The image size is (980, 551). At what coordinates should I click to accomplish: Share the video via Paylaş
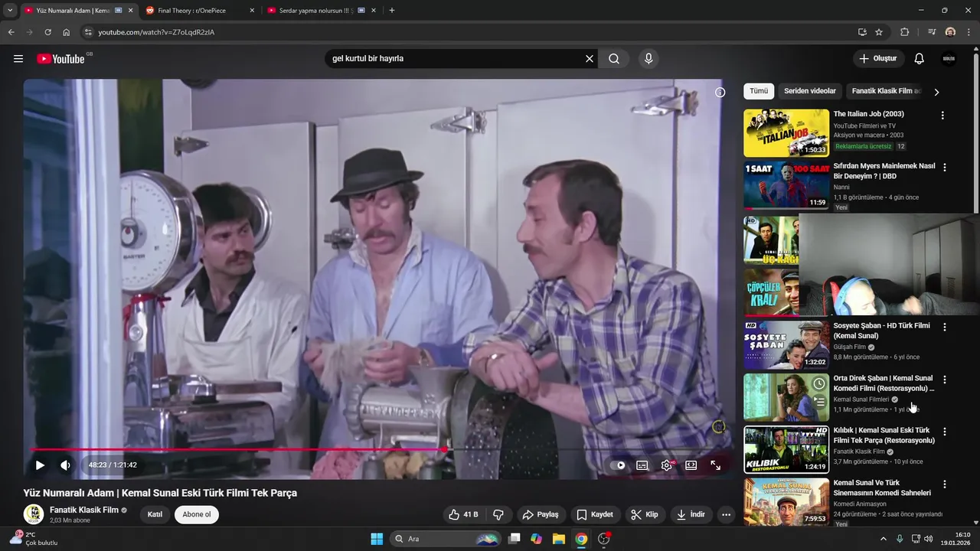pos(541,514)
